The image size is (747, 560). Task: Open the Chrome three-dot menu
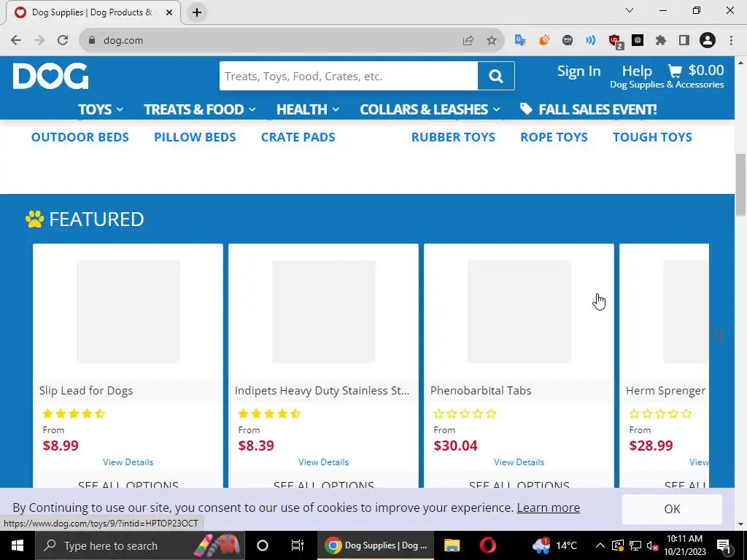(731, 41)
